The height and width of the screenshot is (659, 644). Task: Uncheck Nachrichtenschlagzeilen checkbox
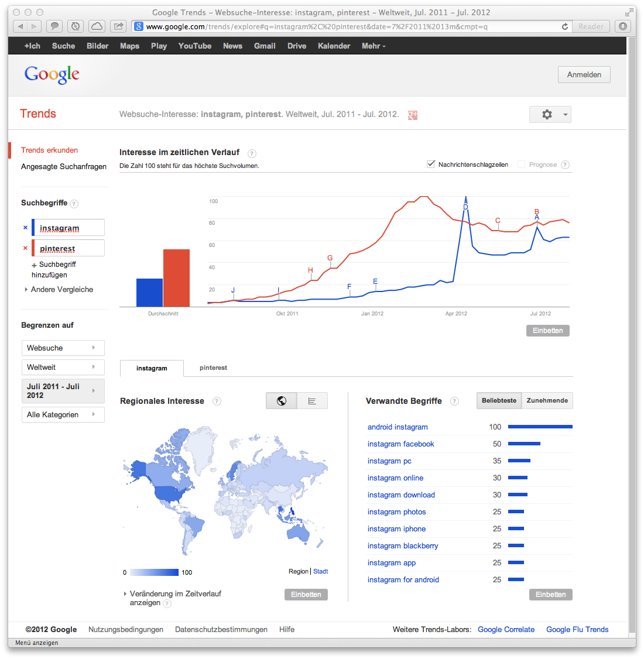tap(431, 164)
